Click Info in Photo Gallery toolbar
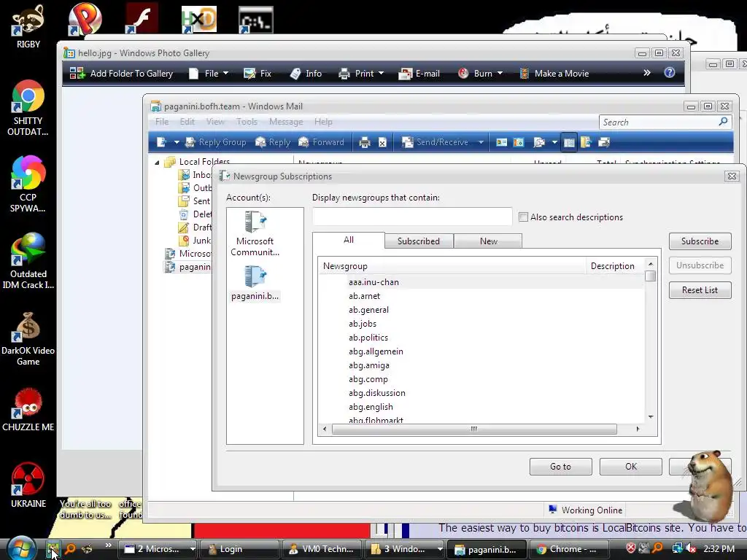The image size is (747, 560). [306, 74]
